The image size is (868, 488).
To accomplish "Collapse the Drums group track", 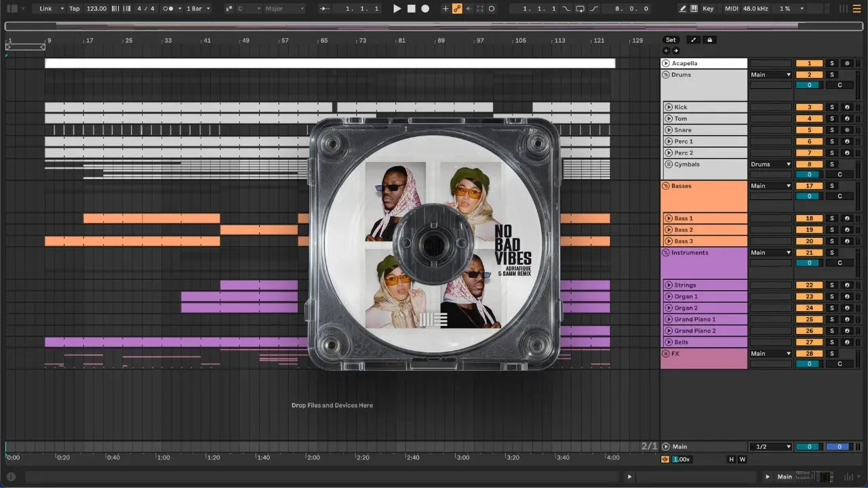I will (666, 75).
